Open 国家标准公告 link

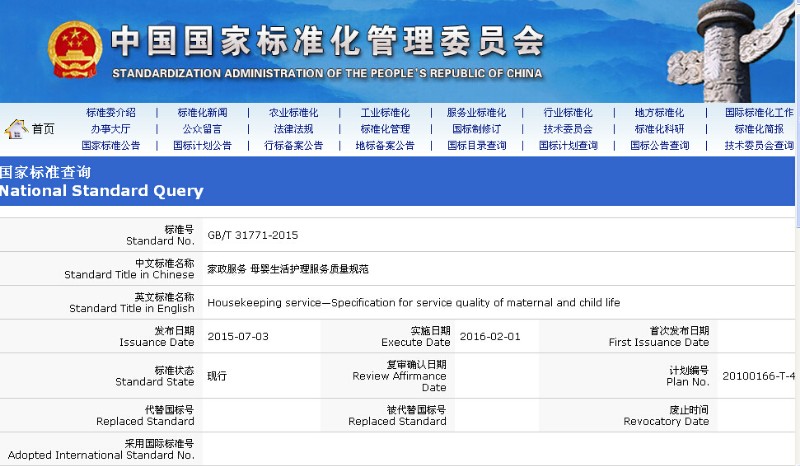(111, 145)
